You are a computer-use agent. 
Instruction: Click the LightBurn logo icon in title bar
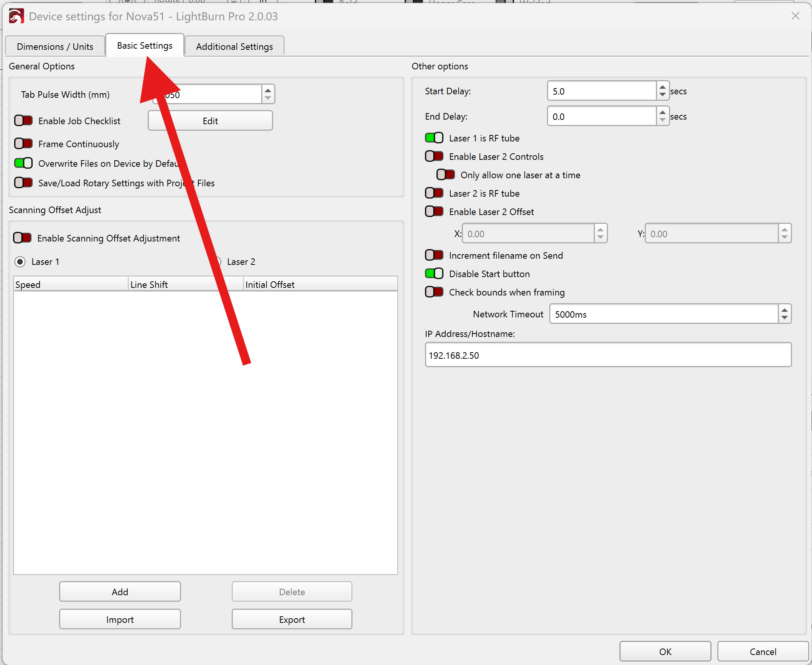coord(16,16)
